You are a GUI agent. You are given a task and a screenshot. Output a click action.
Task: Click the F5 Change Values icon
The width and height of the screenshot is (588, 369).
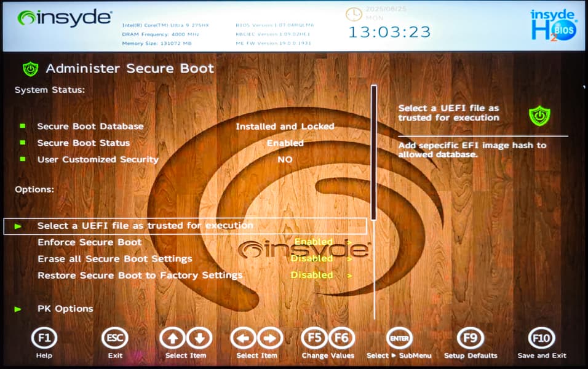[314, 338]
